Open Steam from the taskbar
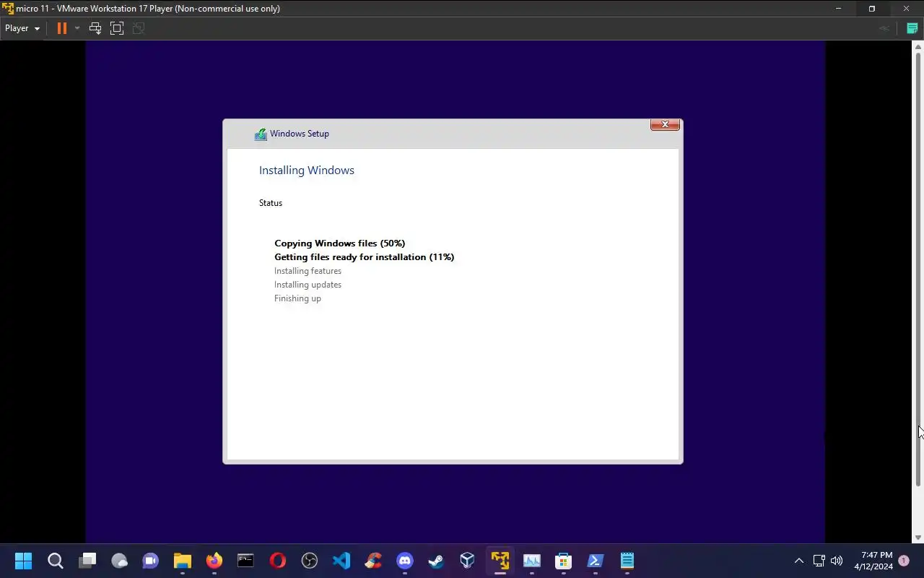 436,561
